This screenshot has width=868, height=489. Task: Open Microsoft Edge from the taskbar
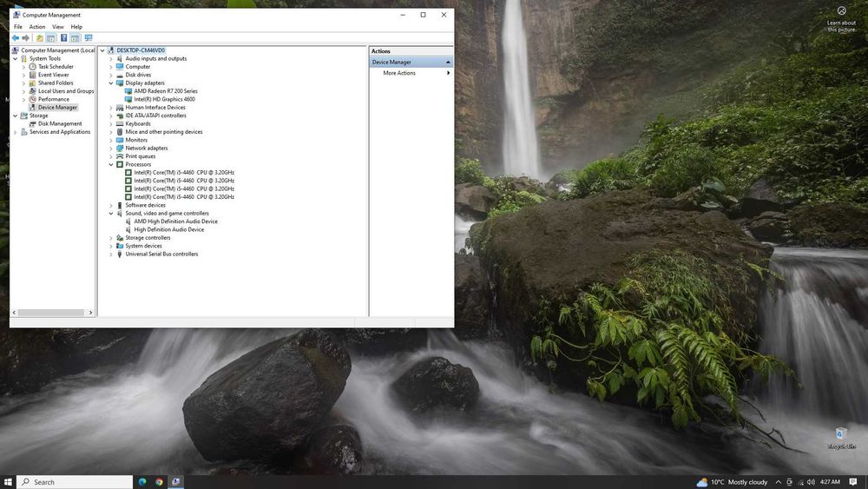pos(142,482)
